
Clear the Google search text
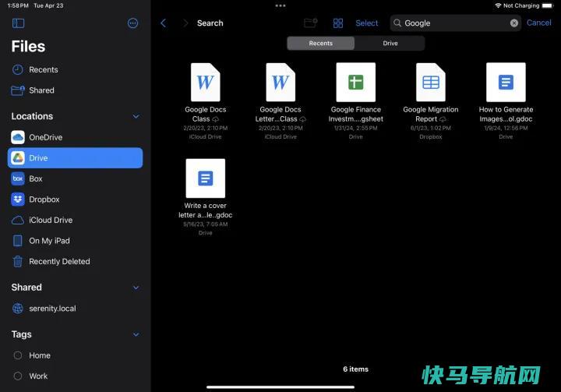(513, 23)
